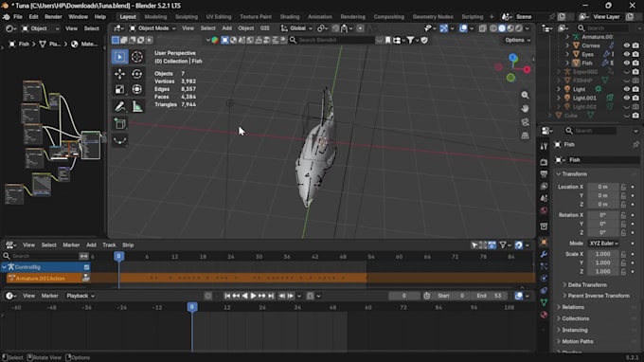Pick the Scale tool in viewport toolbar
Screen dimensions: 644x362
click(x=119, y=89)
